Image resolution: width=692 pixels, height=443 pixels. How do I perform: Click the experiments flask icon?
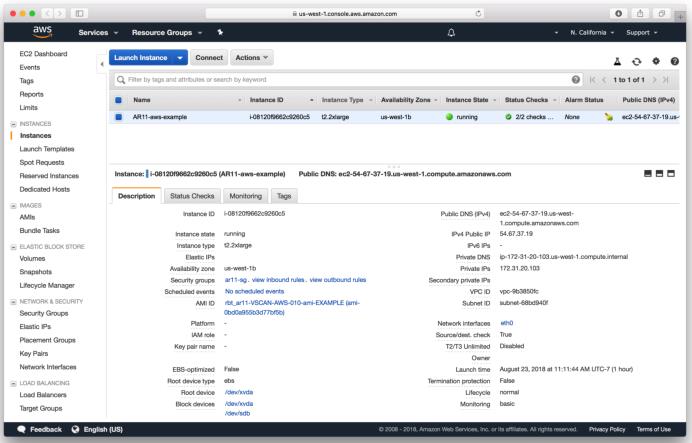[x=617, y=62]
